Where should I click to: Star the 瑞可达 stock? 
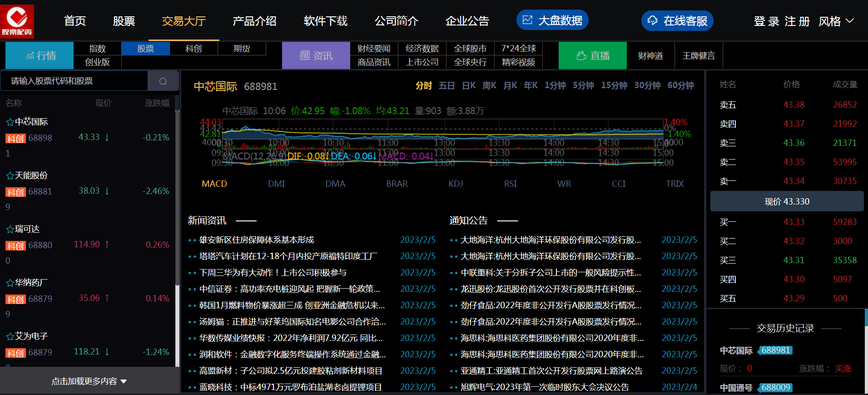point(10,229)
